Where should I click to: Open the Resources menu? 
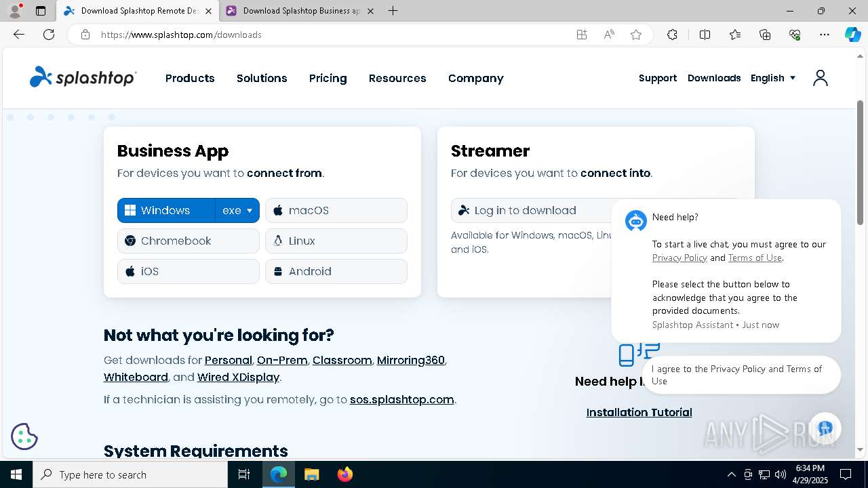[397, 78]
